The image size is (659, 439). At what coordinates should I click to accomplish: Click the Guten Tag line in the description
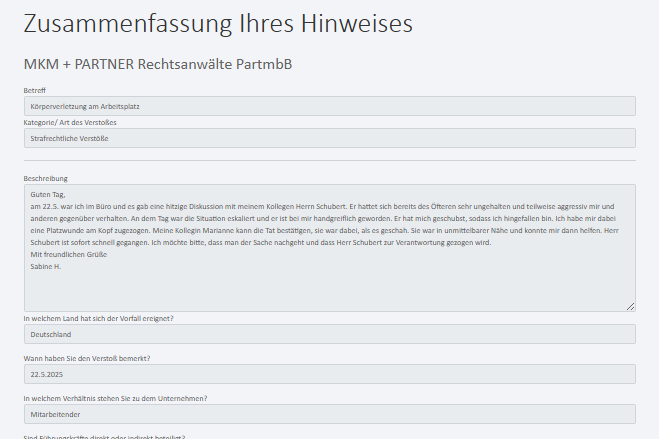(47, 194)
